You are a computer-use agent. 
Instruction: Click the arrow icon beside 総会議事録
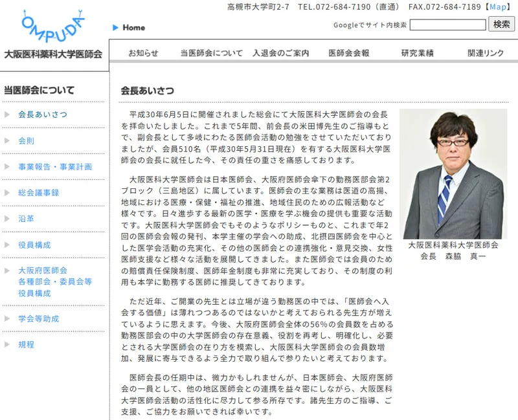pos(7,193)
